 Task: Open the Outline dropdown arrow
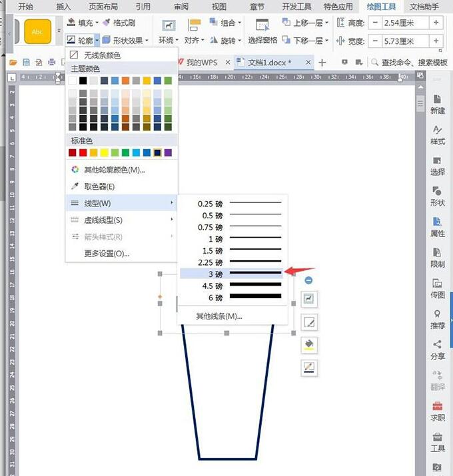coord(97,40)
